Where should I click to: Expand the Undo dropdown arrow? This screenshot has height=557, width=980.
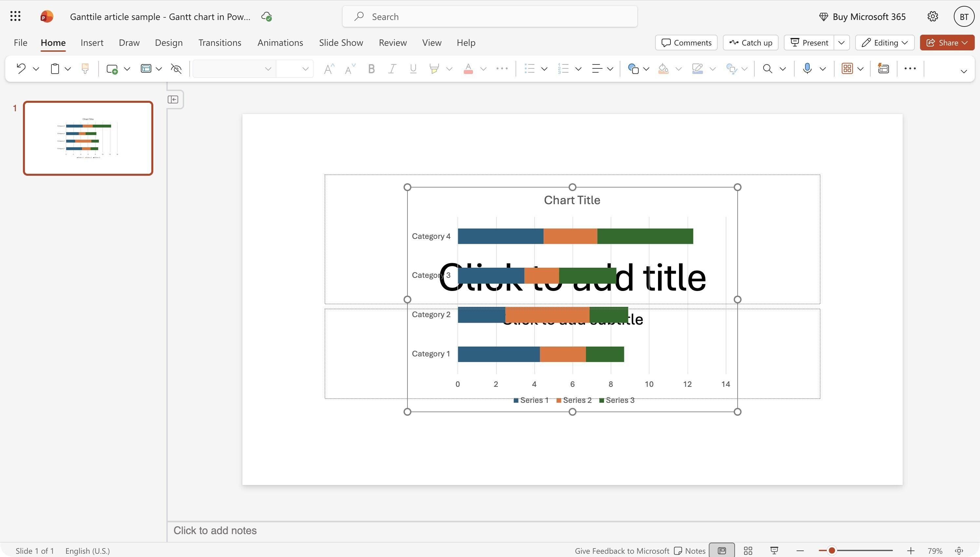pyautogui.click(x=36, y=69)
